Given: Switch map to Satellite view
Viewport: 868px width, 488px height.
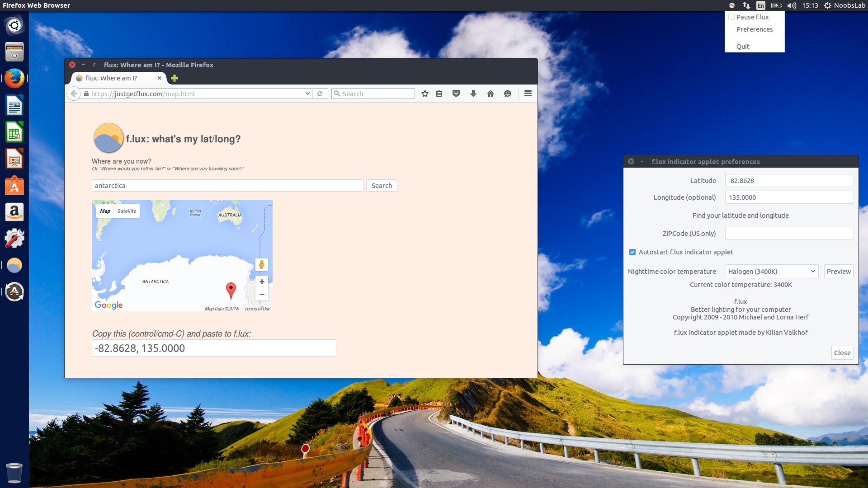Looking at the screenshot, I should click(x=127, y=211).
